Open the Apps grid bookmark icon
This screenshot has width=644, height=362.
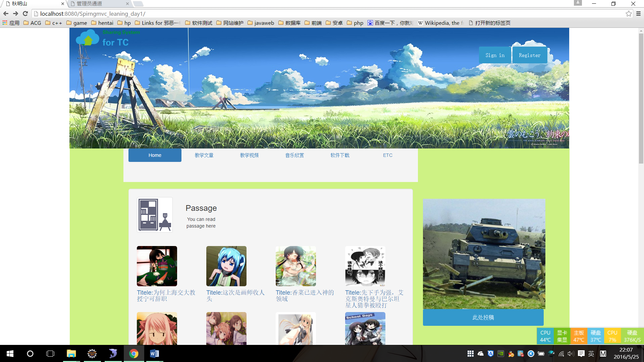(x=5, y=23)
